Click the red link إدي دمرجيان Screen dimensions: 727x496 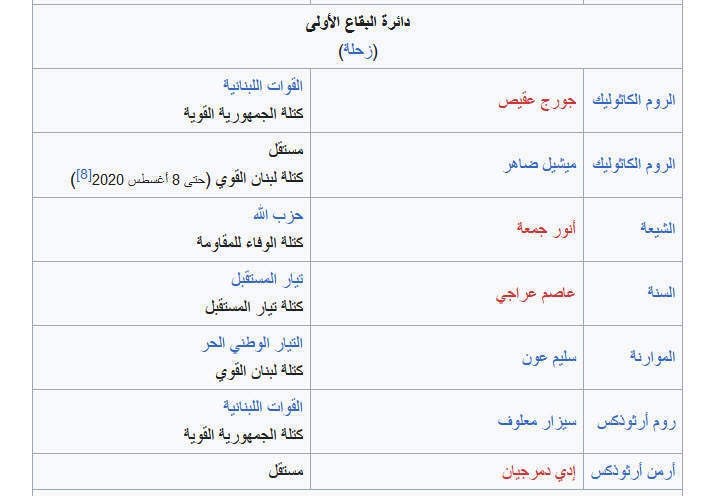pyautogui.click(x=539, y=472)
